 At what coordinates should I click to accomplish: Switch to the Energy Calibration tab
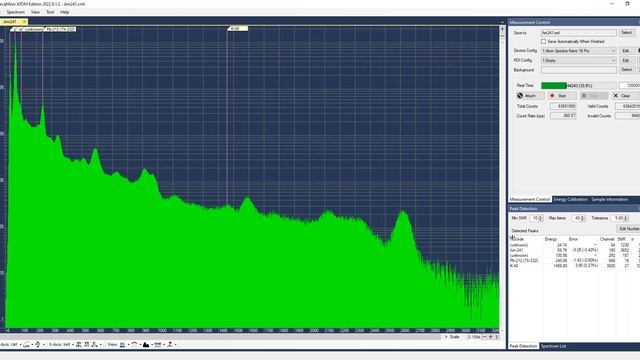pos(570,200)
